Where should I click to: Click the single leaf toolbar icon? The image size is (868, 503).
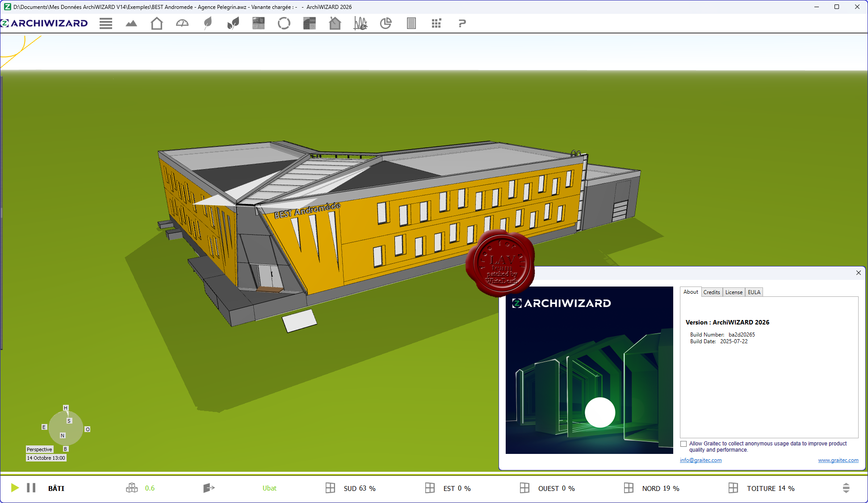click(x=208, y=24)
